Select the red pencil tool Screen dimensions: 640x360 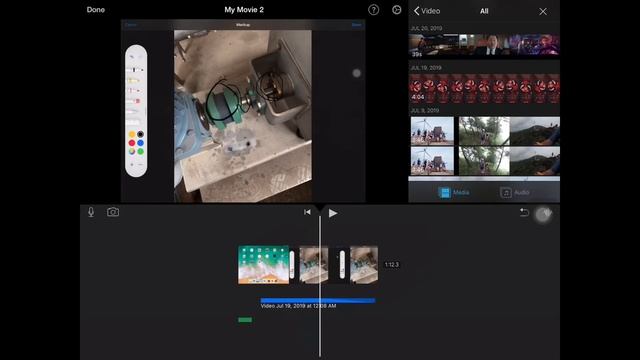[x=134, y=90]
